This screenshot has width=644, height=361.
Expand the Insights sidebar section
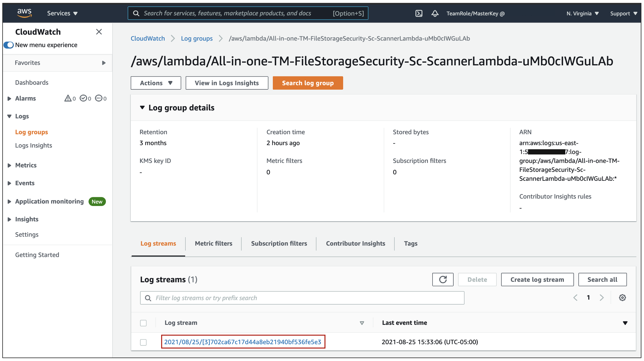point(9,219)
